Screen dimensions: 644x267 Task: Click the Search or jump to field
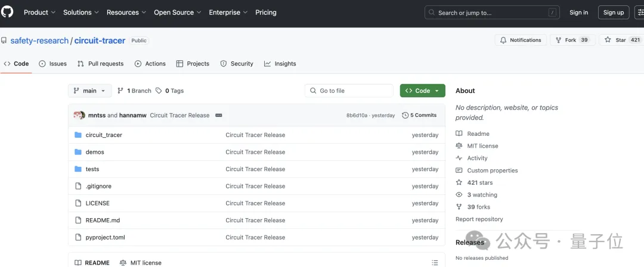tap(492, 13)
